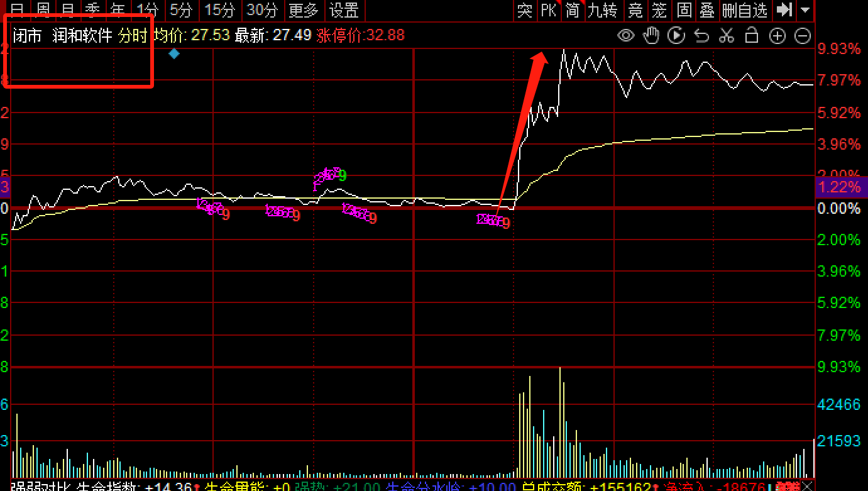
Task: Click the 简 toolbar button
Action: [572, 10]
